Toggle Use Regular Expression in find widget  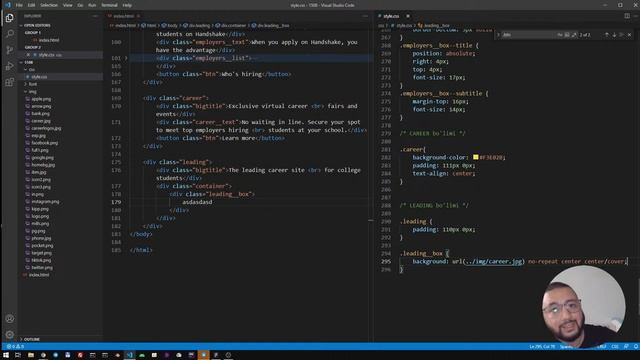[x=574, y=35]
